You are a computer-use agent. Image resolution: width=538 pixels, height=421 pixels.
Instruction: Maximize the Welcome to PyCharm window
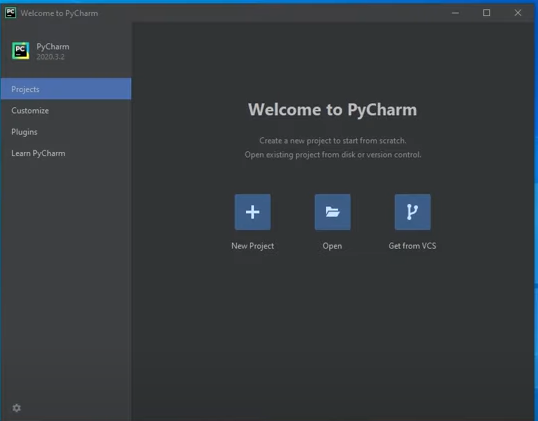(487, 13)
